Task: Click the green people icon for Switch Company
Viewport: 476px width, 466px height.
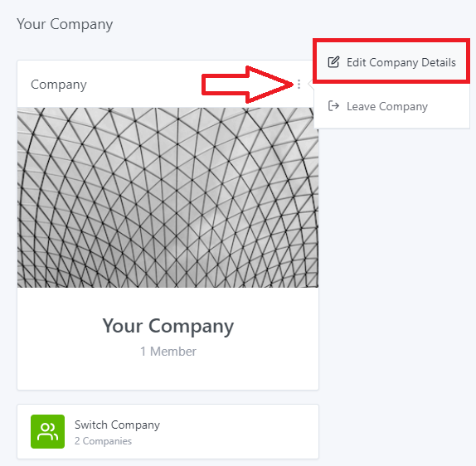Action: click(x=47, y=431)
